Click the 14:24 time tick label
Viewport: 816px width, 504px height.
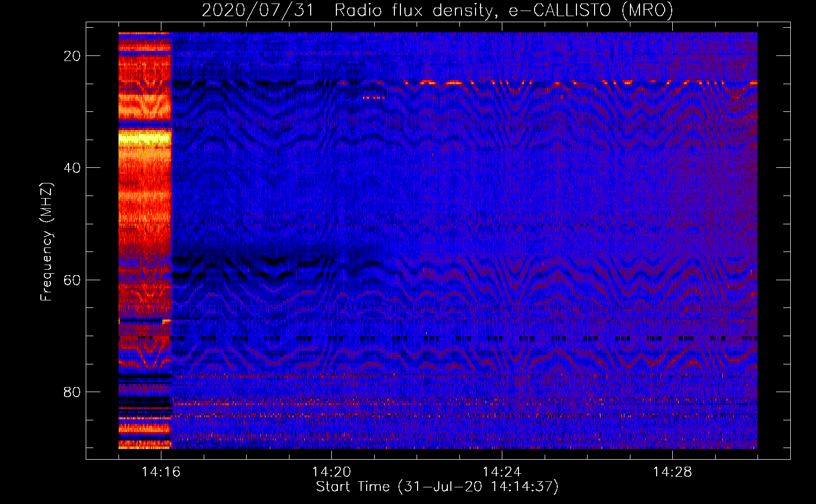click(x=502, y=472)
